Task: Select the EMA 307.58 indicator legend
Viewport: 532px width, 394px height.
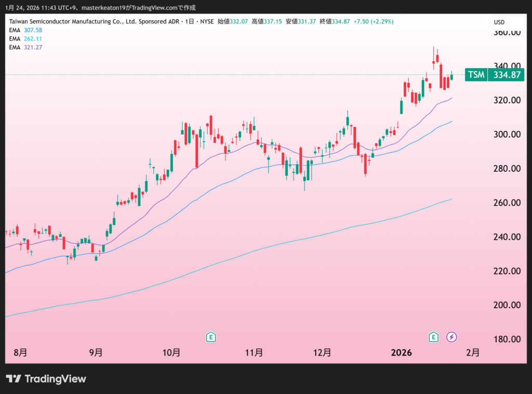Action: [x=25, y=30]
